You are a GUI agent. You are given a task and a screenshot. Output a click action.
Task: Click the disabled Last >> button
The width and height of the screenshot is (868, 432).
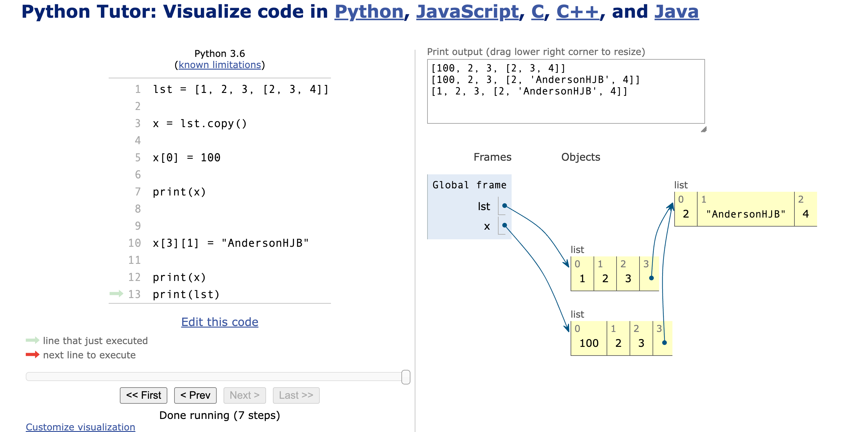pos(296,395)
